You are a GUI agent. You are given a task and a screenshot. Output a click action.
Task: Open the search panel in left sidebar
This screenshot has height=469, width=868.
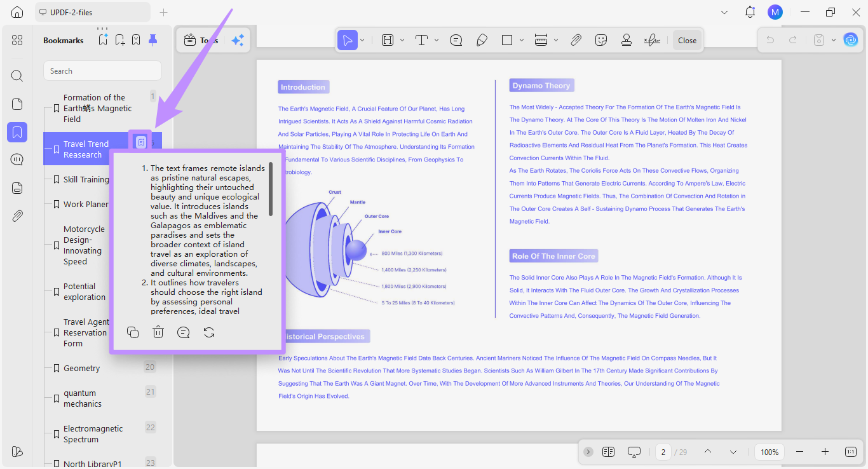click(x=17, y=76)
